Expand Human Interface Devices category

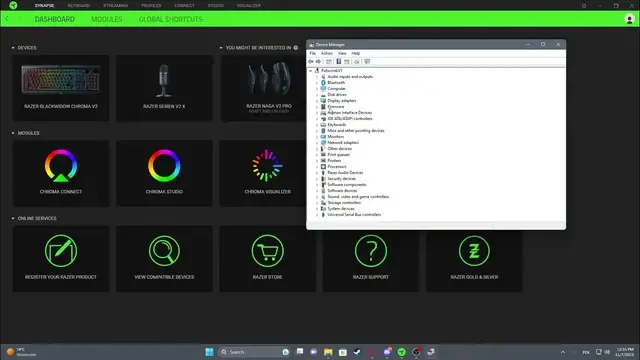tap(317, 113)
